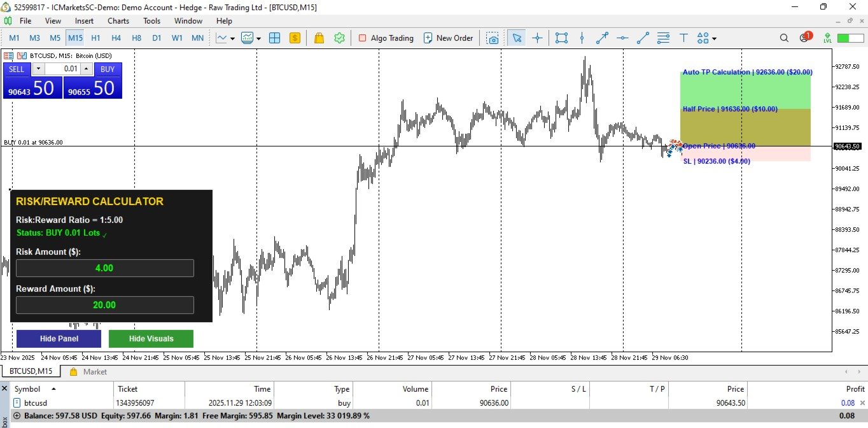Edit the Risk Amount field showing 4.00

tap(104, 268)
